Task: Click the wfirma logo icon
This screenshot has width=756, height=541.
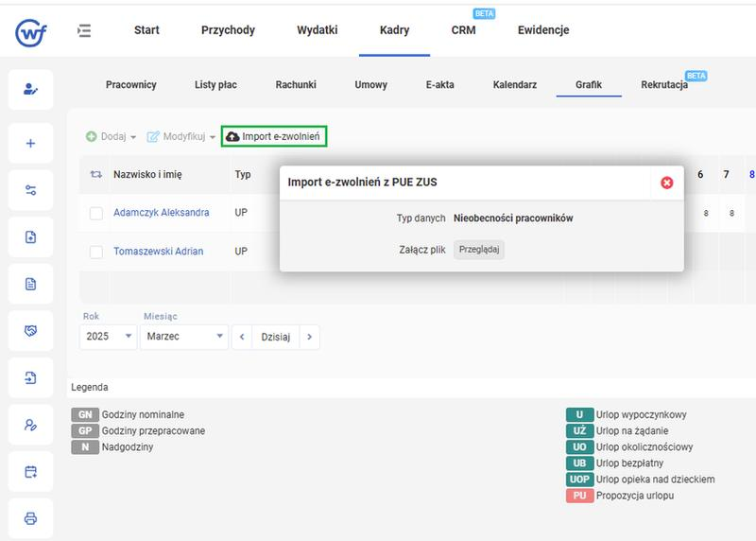Action: point(31,32)
